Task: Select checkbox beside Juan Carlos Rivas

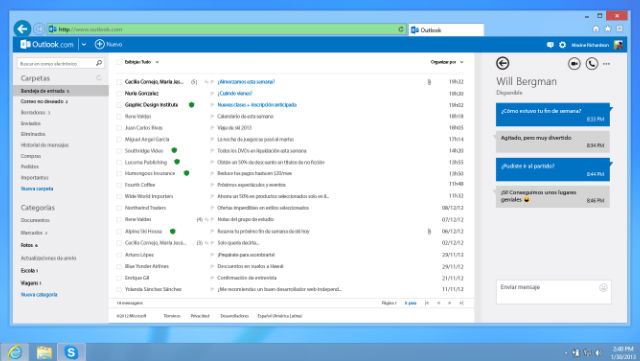Action: [119, 128]
